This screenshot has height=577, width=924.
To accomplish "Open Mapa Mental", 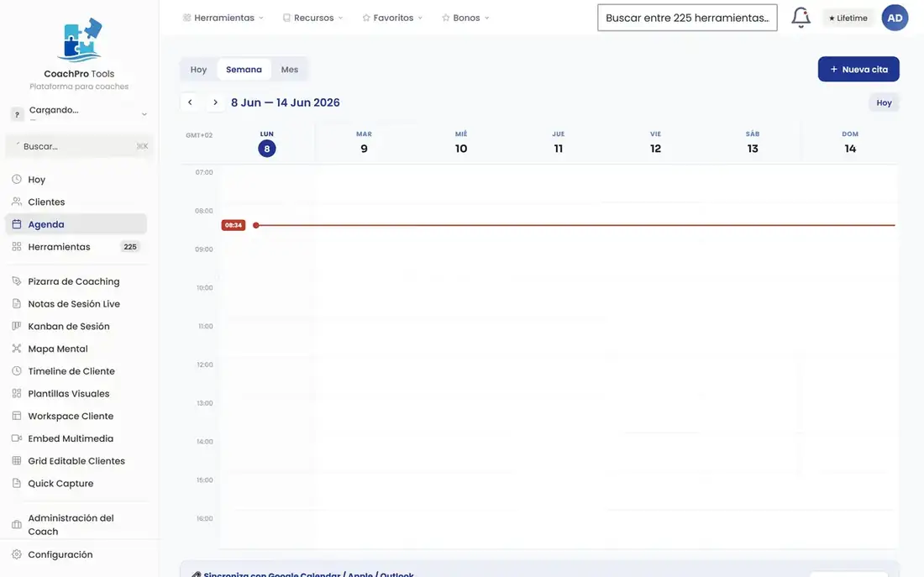I will [x=76, y=349].
